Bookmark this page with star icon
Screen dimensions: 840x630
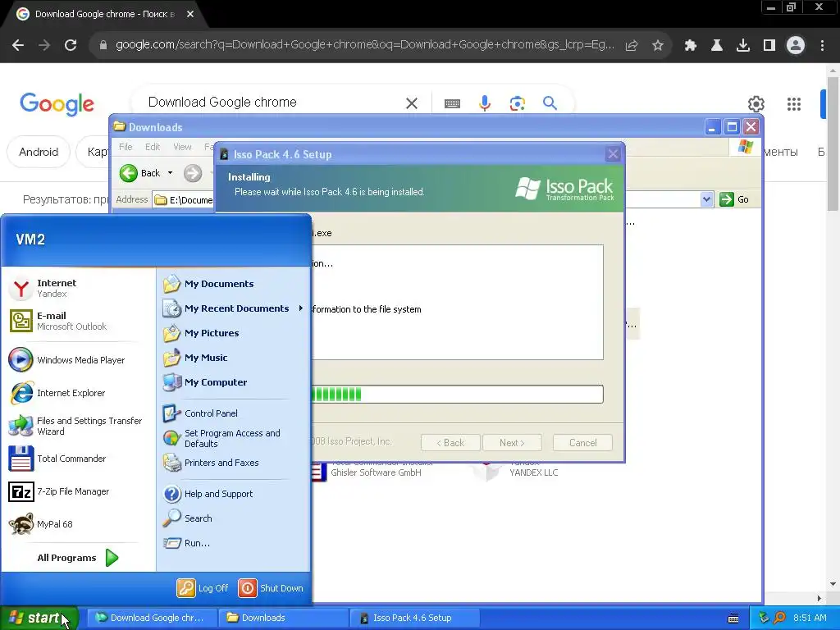pyautogui.click(x=658, y=45)
